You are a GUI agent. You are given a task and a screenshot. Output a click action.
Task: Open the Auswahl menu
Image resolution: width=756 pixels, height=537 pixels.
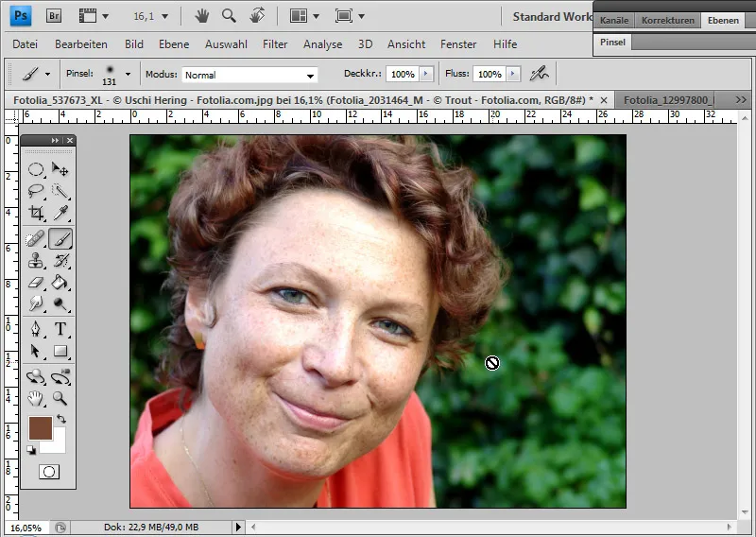pyautogui.click(x=226, y=44)
